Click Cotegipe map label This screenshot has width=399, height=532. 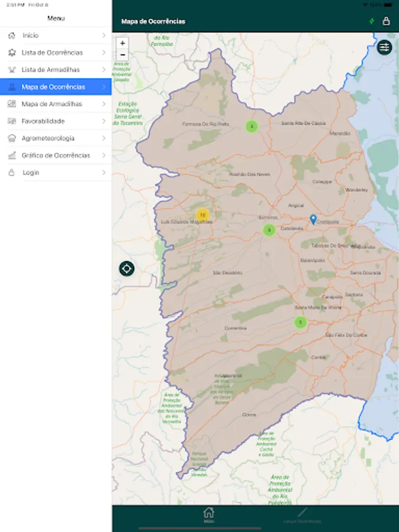pyautogui.click(x=322, y=182)
